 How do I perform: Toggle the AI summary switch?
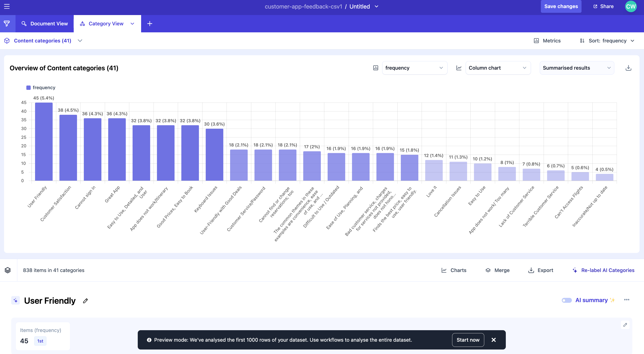point(566,300)
